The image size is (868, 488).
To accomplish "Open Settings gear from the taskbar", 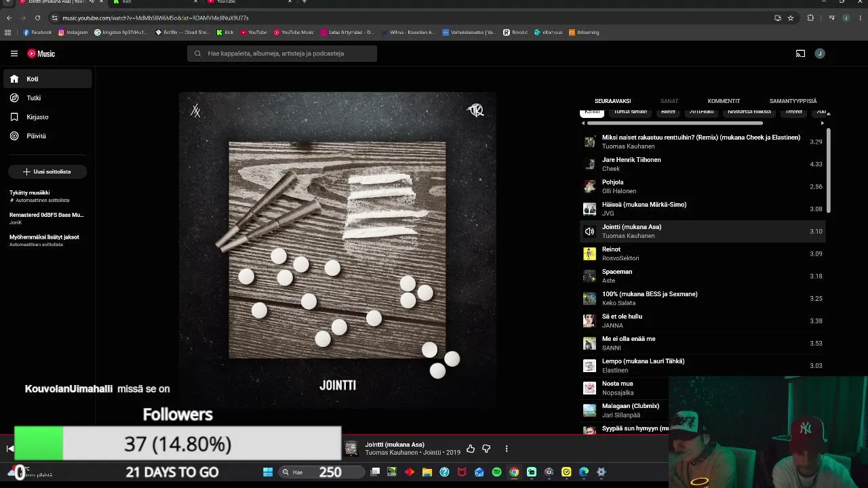I will pyautogui.click(x=601, y=472).
